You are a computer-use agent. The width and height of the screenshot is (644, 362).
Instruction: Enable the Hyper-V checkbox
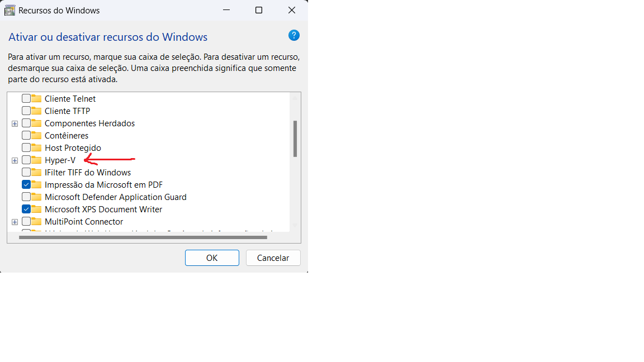coord(26,160)
